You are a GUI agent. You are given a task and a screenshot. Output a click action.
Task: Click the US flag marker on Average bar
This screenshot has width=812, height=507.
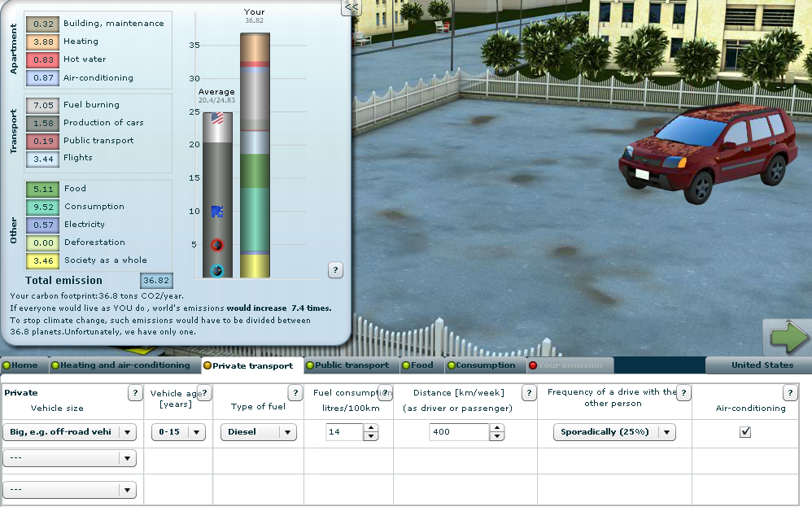click(217, 118)
